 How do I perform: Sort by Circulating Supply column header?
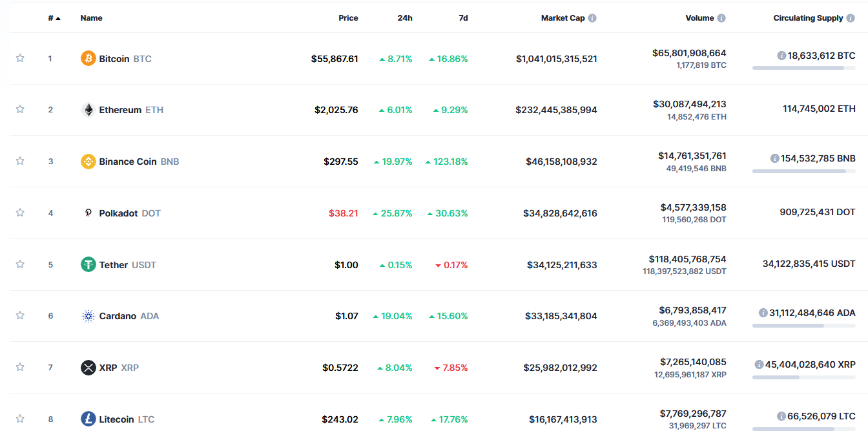point(808,18)
